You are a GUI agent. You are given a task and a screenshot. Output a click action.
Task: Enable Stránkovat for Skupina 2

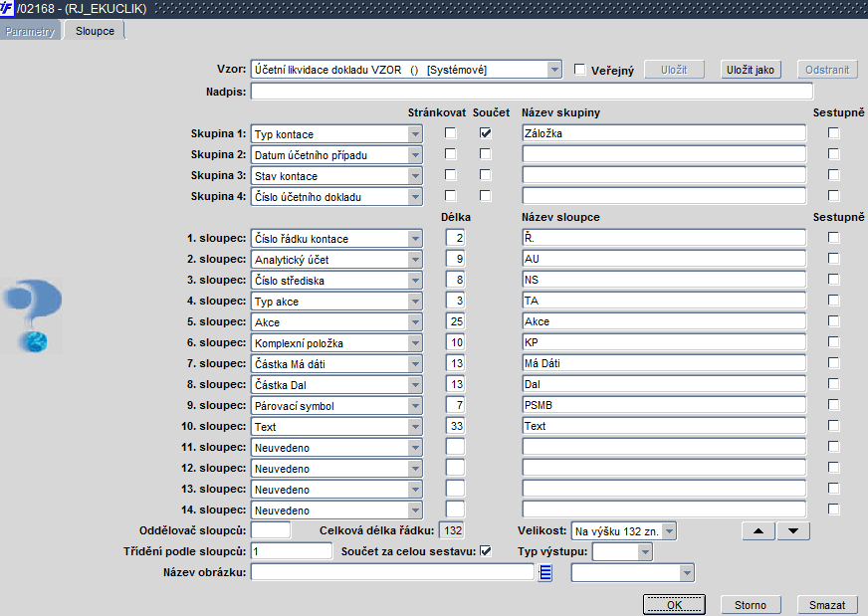pos(451,154)
